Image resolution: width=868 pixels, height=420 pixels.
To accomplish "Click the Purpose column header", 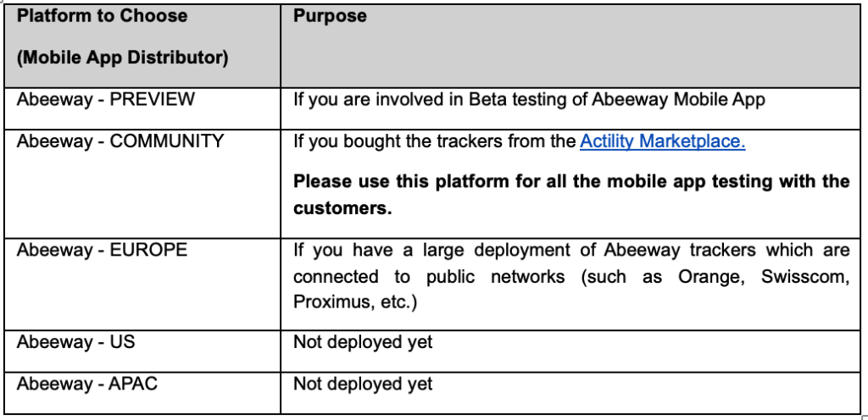I will [x=570, y=46].
